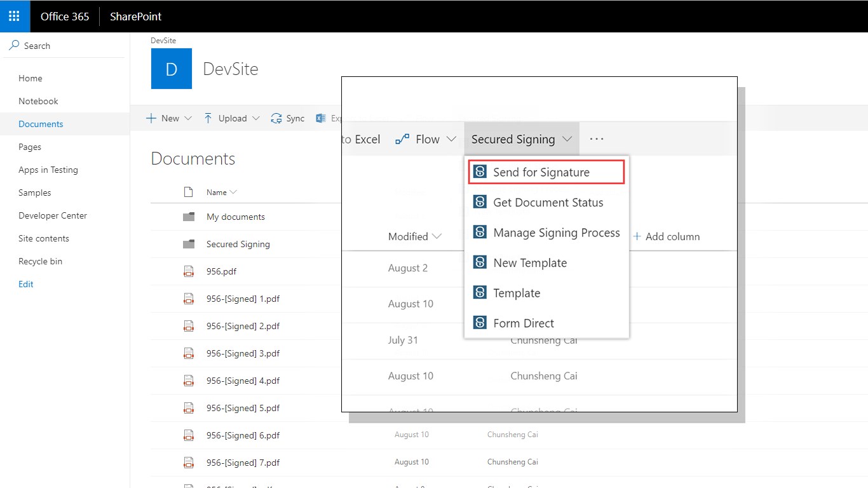Select Template menu entry
This screenshot has height=488, width=868.
coord(546,293)
